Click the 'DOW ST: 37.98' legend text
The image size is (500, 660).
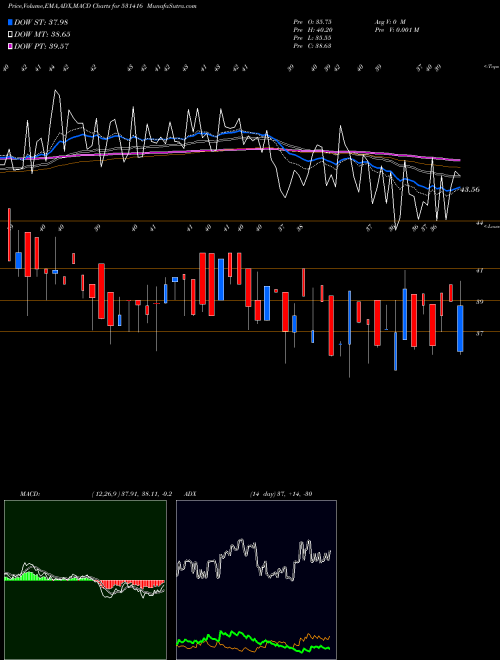[x=41, y=22]
